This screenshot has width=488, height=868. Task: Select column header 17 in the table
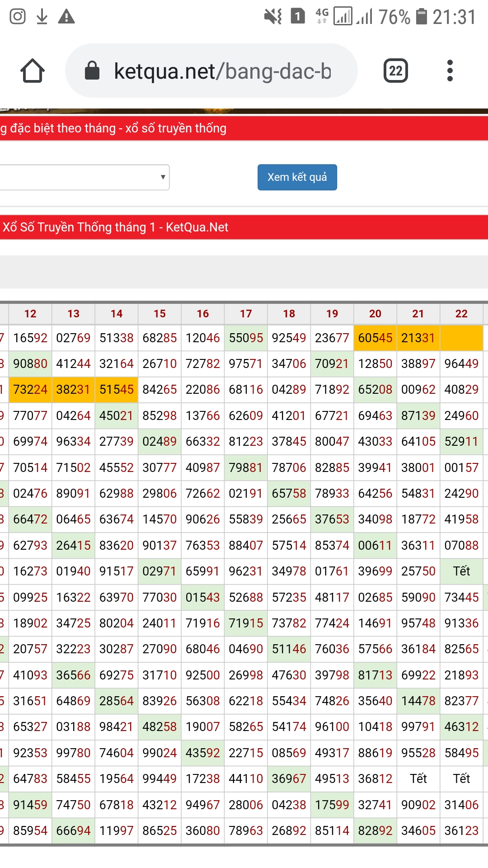coord(246,314)
